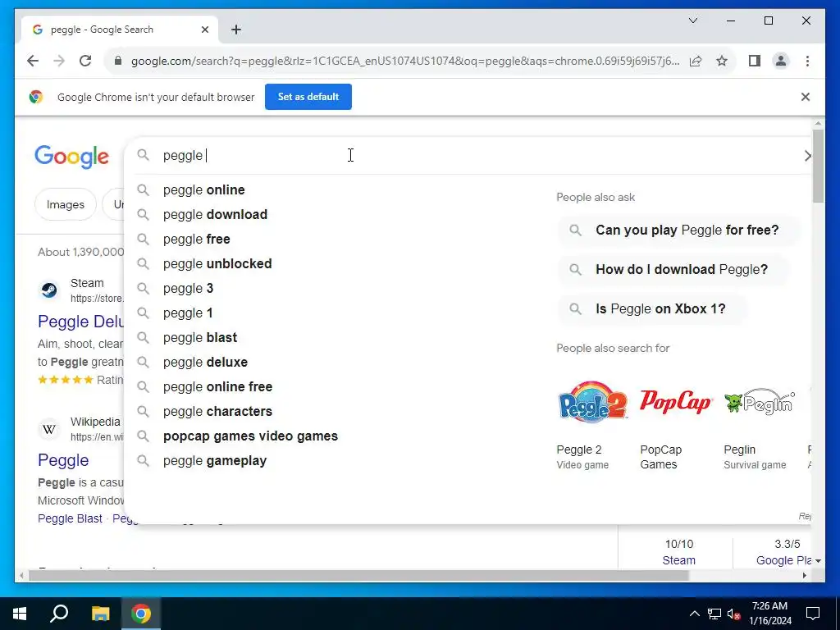The image size is (840, 630).
Task: Click the address bar URL
Action: (x=405, y=61)
